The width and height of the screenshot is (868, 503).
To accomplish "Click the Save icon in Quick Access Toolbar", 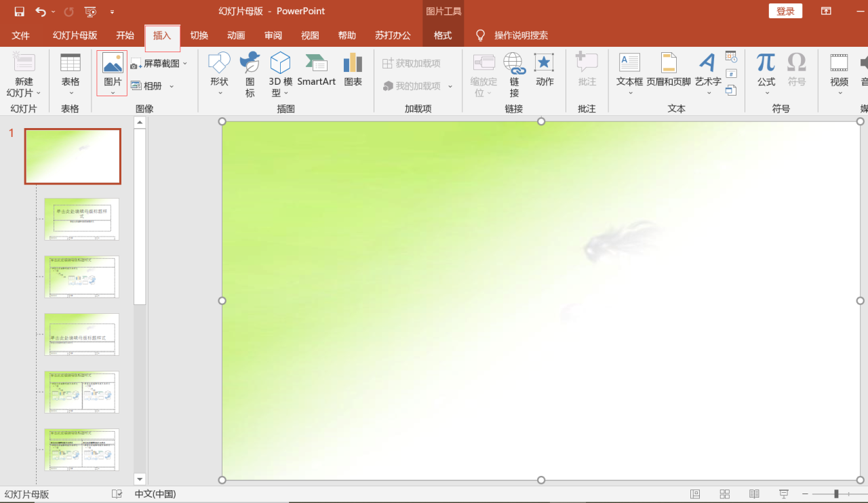I will [18, 11].
